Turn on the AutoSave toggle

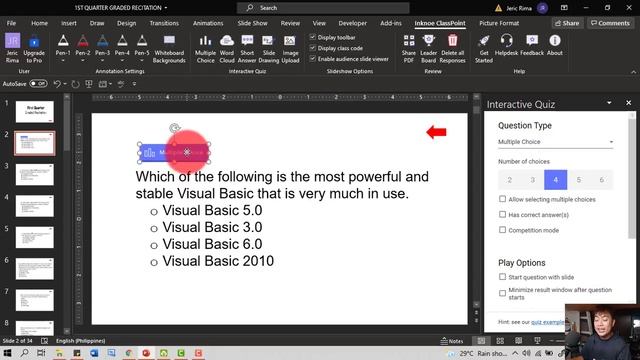tap(38, 84)
